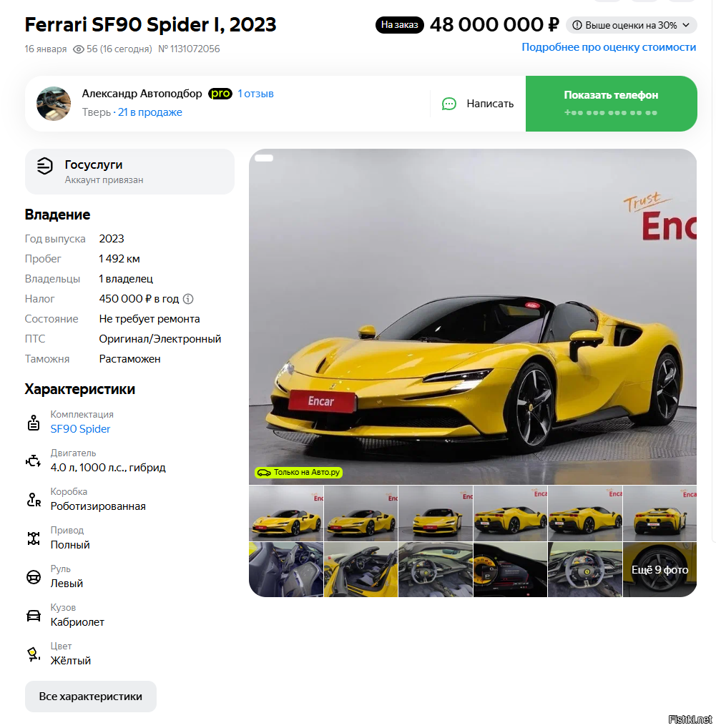This screenshot has height=728, width=716.
Task: Open the seller's 21 в продаже listings
Action: click(150, 112)
